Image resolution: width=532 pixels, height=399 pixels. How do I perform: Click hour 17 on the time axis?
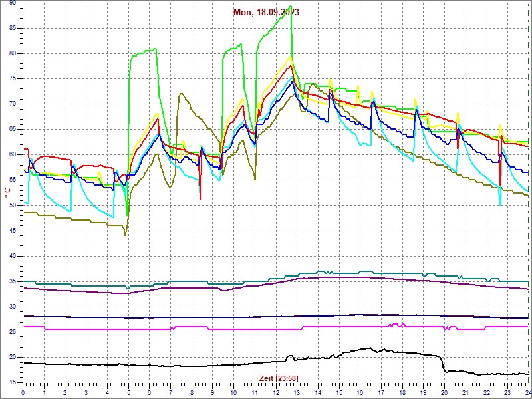coord(381,392)
